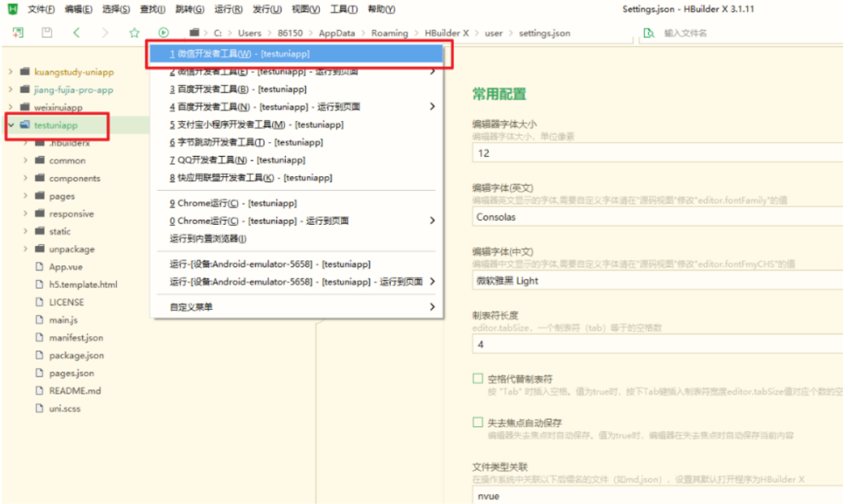Click the bookmark star icon
Screen dimensions: 843x504
click(x=134, y=32)
